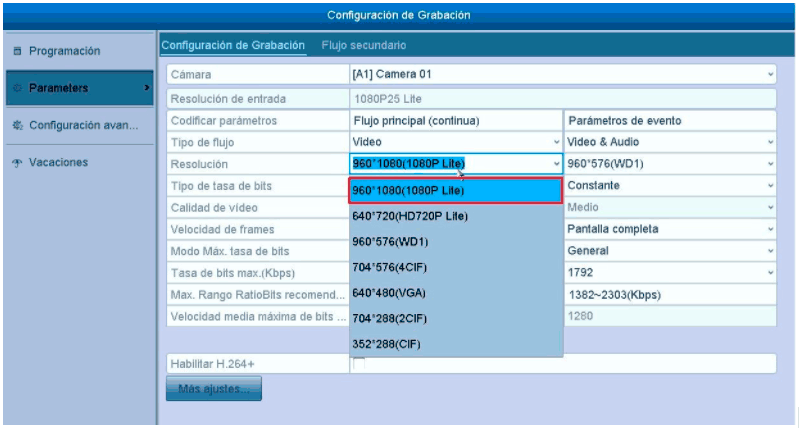
Task: Choose 960*1080(1080P Lite) highlighted option
Action: pos(408,190)
